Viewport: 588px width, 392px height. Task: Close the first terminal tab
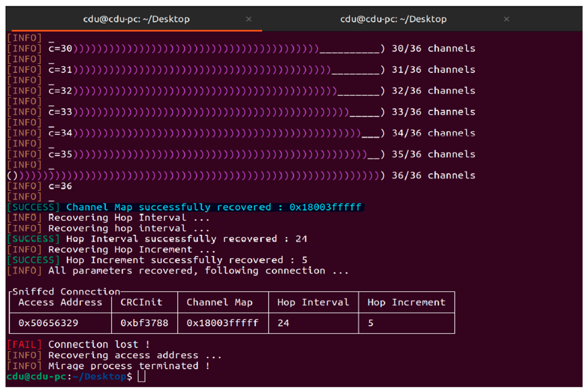click(x=249, y=19)
